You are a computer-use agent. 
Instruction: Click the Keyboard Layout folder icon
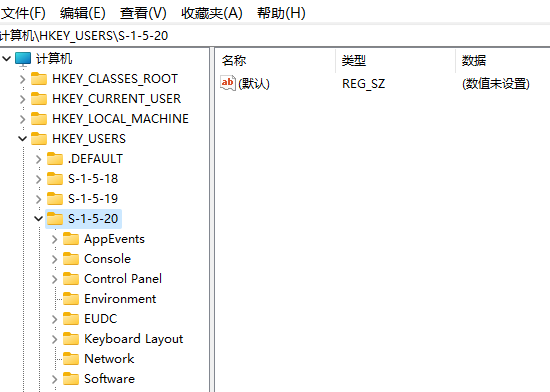(x=71, y=339)
